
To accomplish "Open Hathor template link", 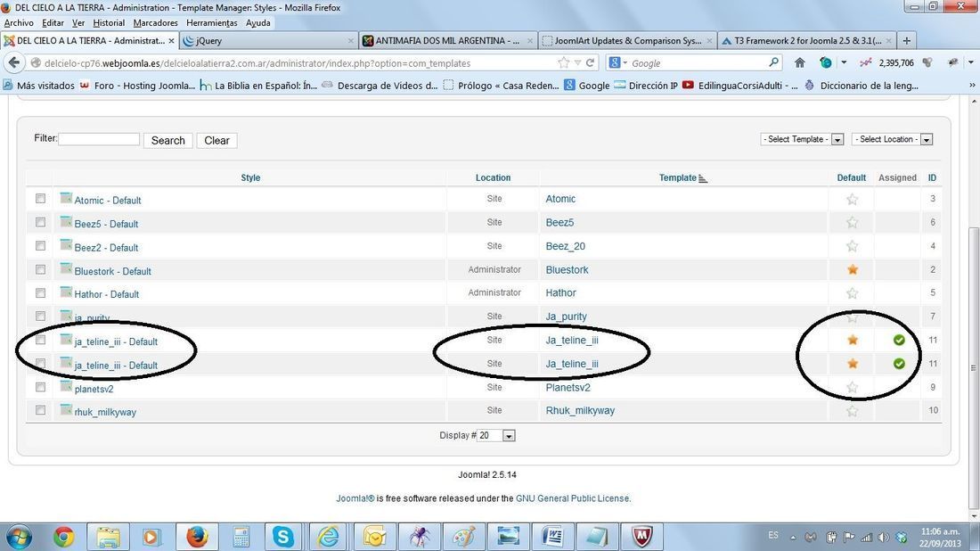I will pyautogui.click(x=561, y=292).
